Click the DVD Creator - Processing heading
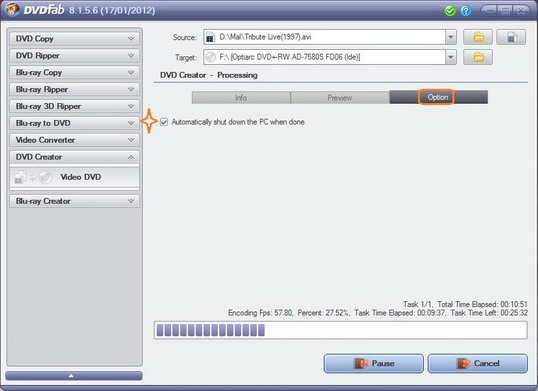 tap(209, 75)
